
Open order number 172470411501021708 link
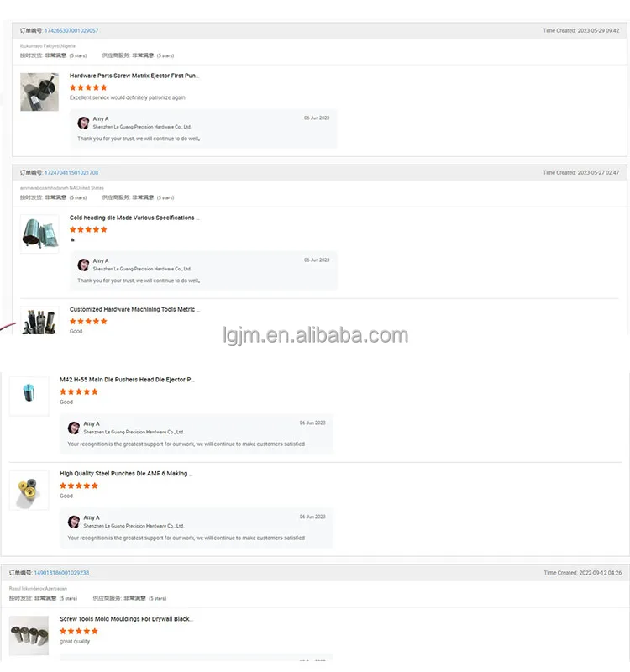[71, 172]
